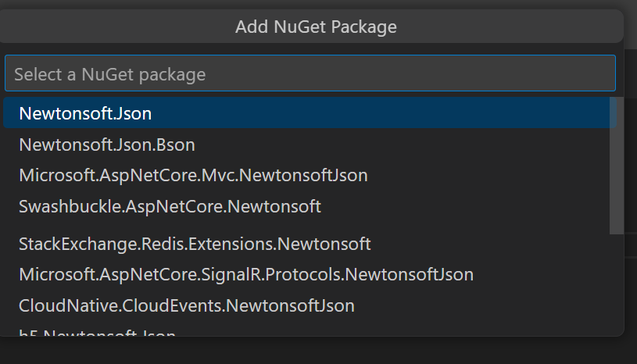
Task: Click the vertical scrollbar beside results
Action: [616, 165]
